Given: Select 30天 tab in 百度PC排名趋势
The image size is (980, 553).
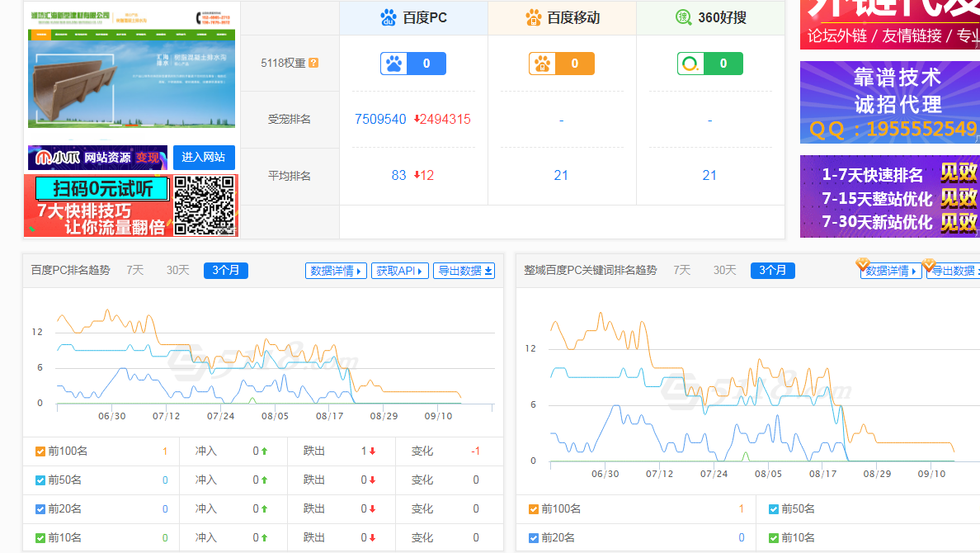Looking at the screenshot, I should coord(177,270).
